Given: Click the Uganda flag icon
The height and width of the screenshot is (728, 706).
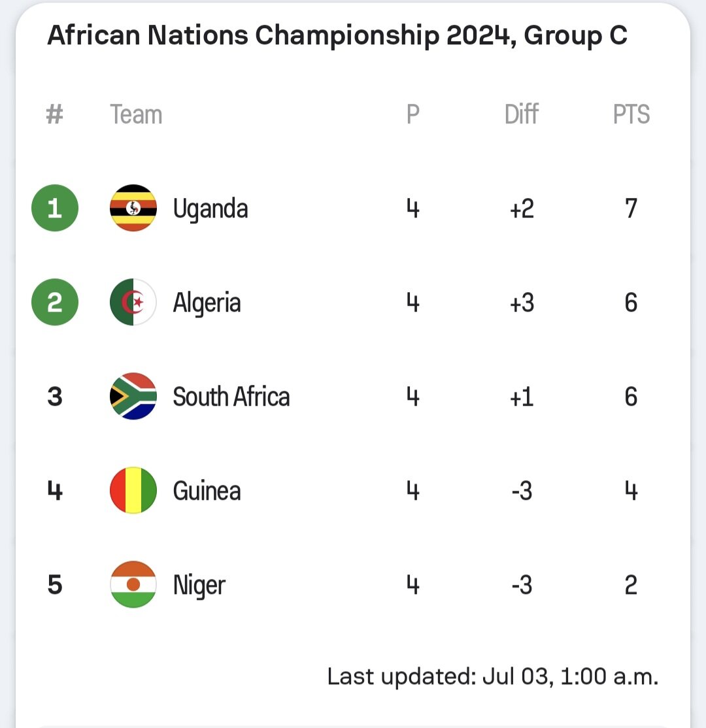Looking at the screenshot, I should click(x=133, y=208).
